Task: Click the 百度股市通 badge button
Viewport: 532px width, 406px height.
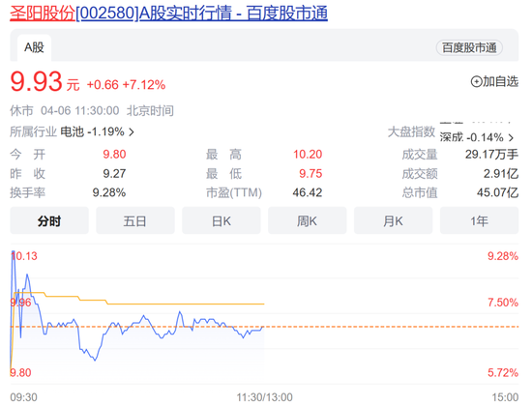Action: tap(469, 47)
